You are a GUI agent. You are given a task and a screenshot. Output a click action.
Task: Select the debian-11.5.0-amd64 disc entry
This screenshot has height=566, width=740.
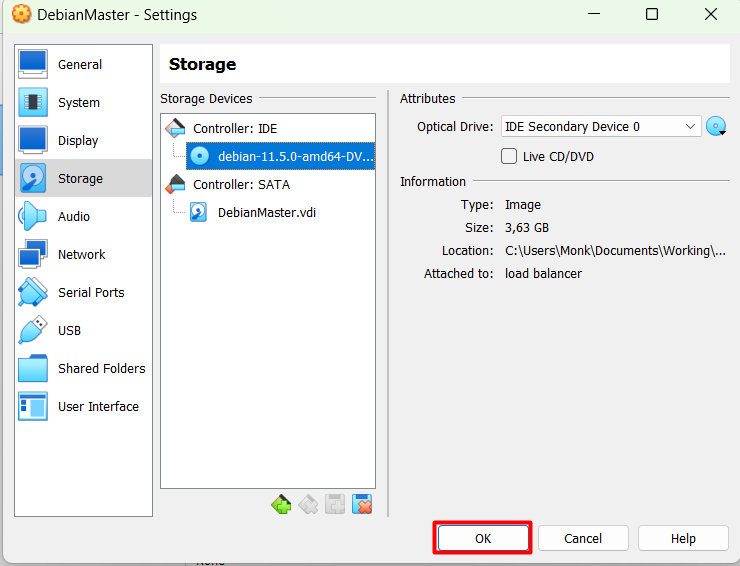(x=281, y=156)
